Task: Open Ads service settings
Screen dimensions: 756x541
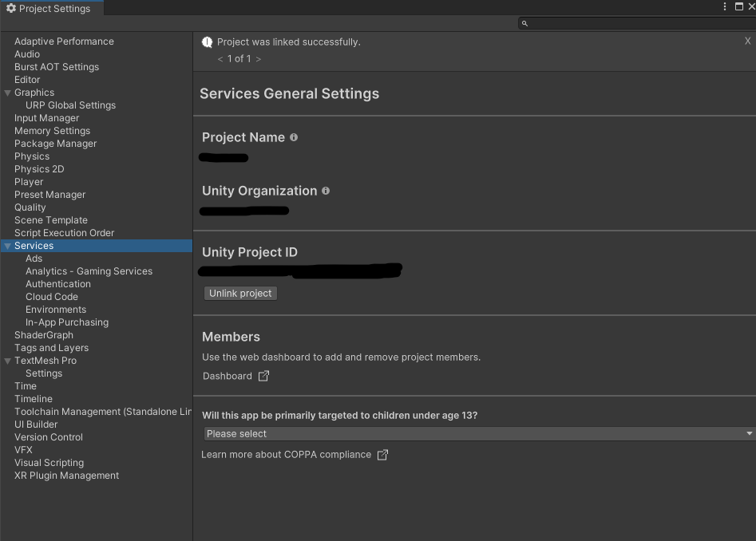Action: point(34,259)
